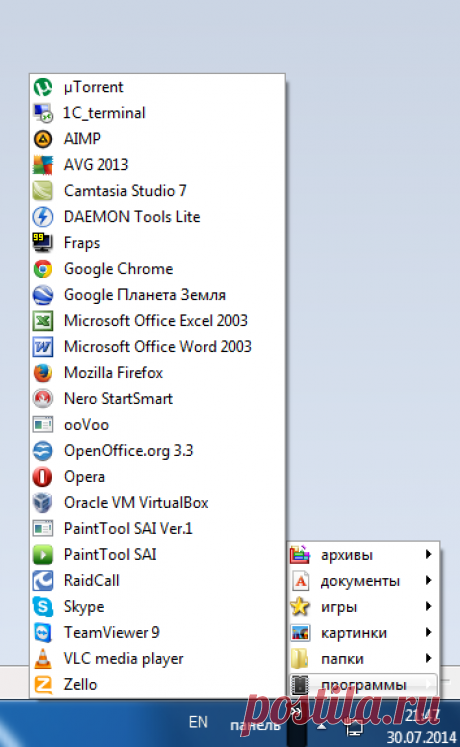Click the Skype icon
Viewport: 460px width, 747px height.
click(43, 606)
